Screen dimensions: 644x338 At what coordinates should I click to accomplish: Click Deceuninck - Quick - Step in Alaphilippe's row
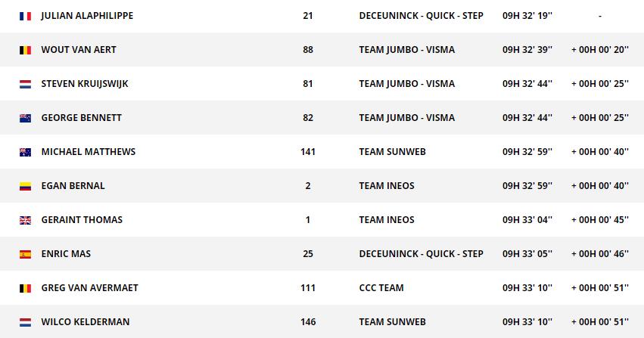pyautogui.click(x=421, y=16)
